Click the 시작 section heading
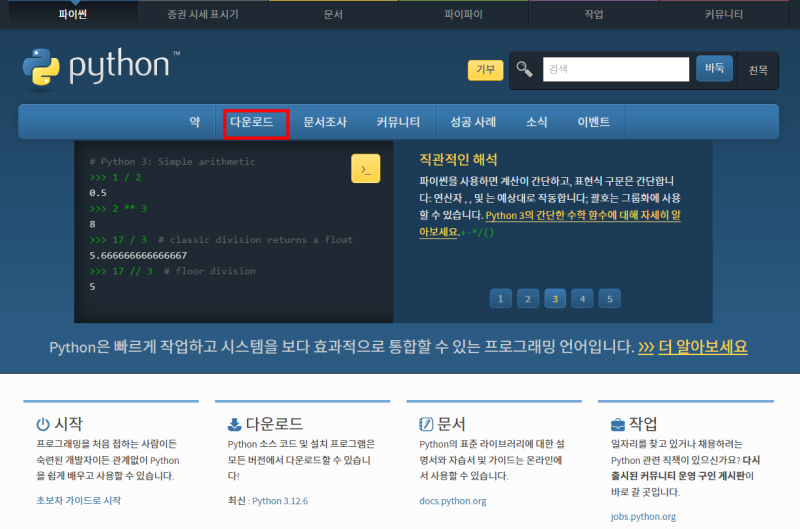Viewport: 800px width, 529px height. pyautogui.click(x=68, y=424)
